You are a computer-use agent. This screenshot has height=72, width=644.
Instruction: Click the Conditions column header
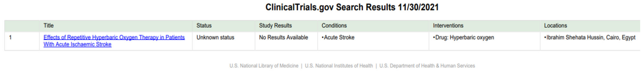point(334,25)
